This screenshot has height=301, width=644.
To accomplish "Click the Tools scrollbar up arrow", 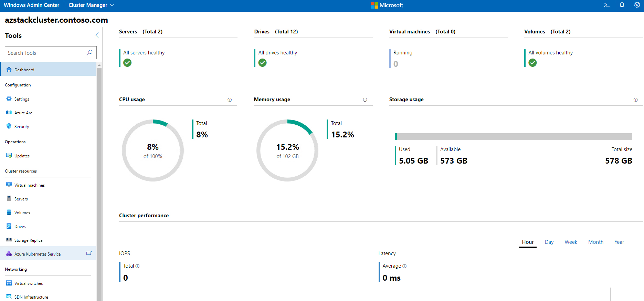I will [99, 65].
